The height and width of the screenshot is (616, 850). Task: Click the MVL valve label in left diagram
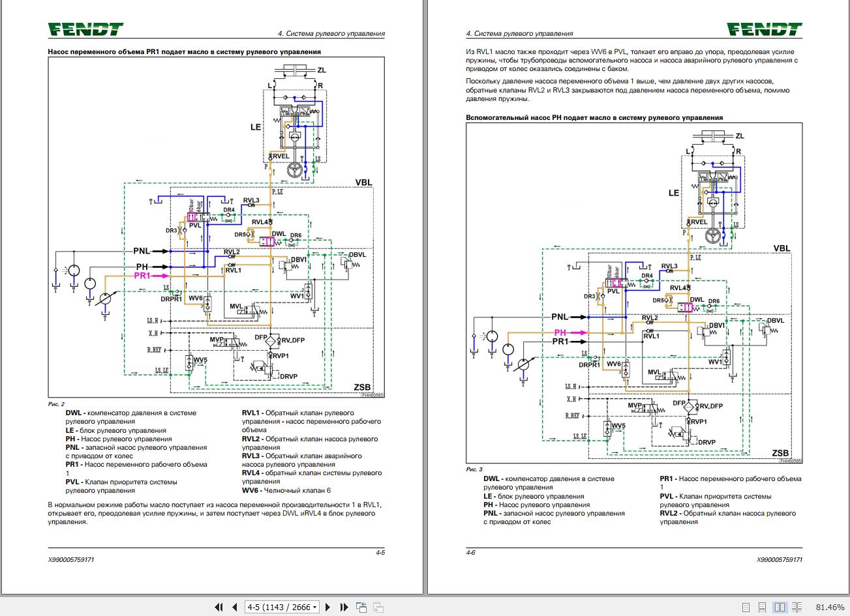[236, 306]
